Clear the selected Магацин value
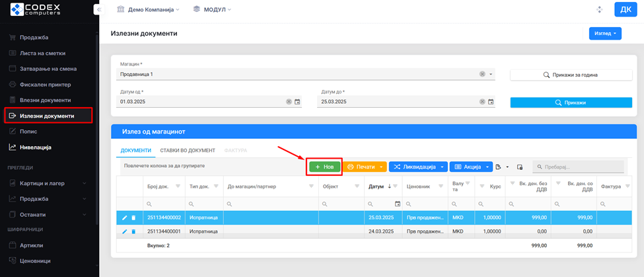The height and width of the screenshot is (277, 644). coord(482,74)
